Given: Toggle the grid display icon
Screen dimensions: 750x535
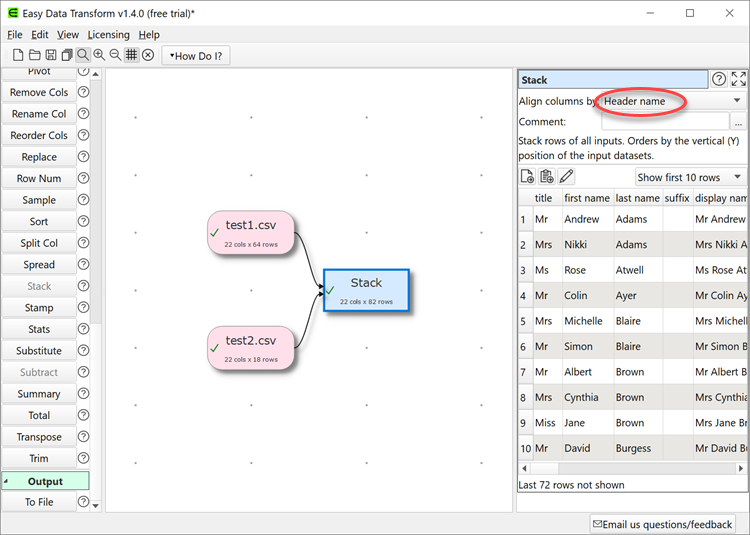Looking at the screenshot, I should pos(131,55).
